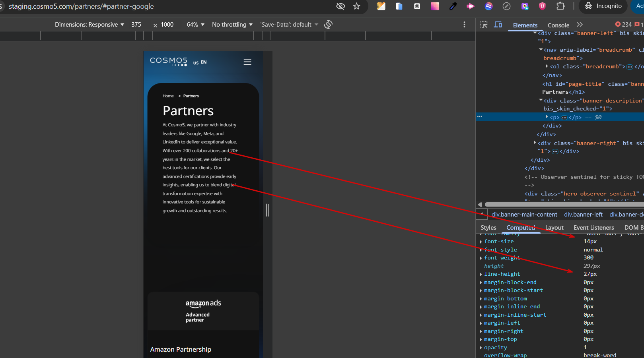Open the 'Save-Data': default dropdown
The height and width of the screenshot is (358, 644).
click(x=289, y=25)
